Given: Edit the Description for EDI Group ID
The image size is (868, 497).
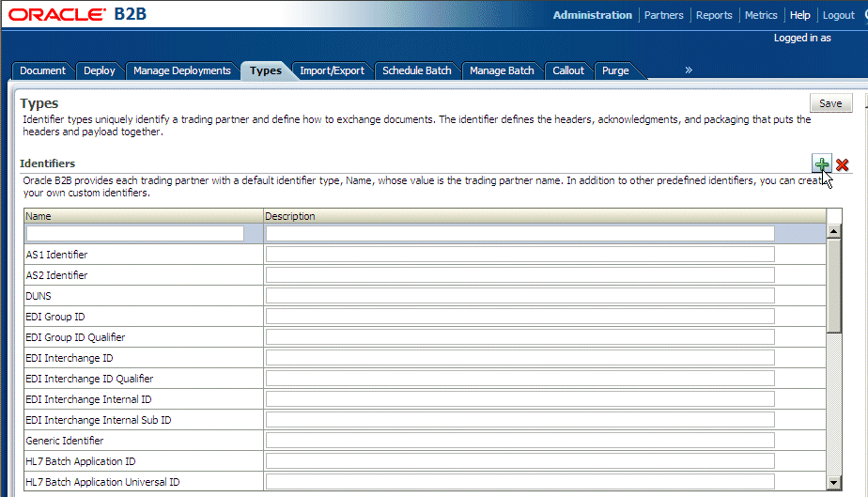Looking at the screenshot, I should point(519,317).
